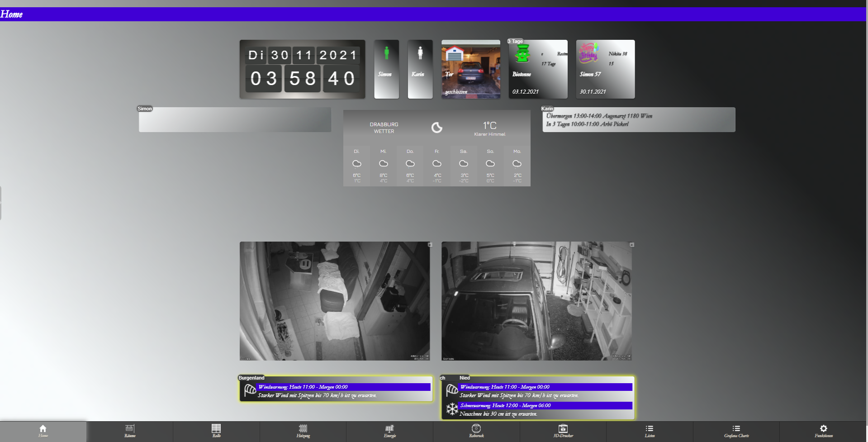The image size is (868, 442).
Task: Open the Biotonne 03.12.2021 tile
Action: pyautogui.click(x=538, y=69)
